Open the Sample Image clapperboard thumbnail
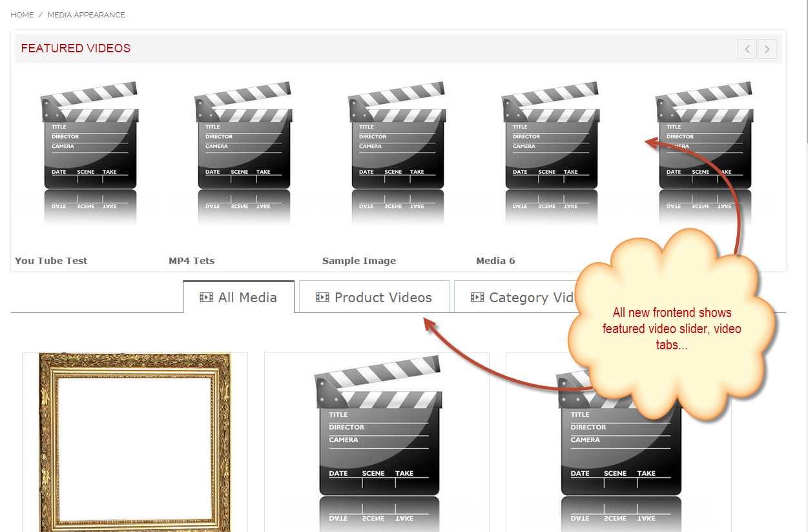Screen dimensions: 808x532 point(397,152)
